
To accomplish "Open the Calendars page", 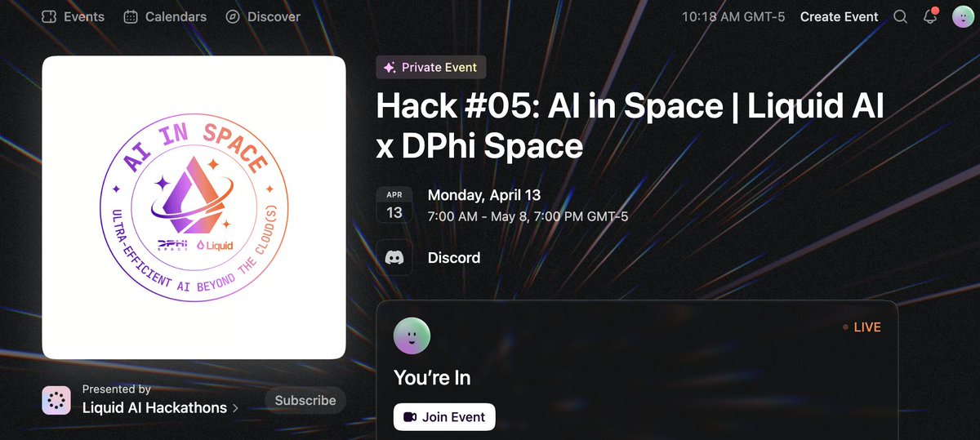I will tap(165, 16).
